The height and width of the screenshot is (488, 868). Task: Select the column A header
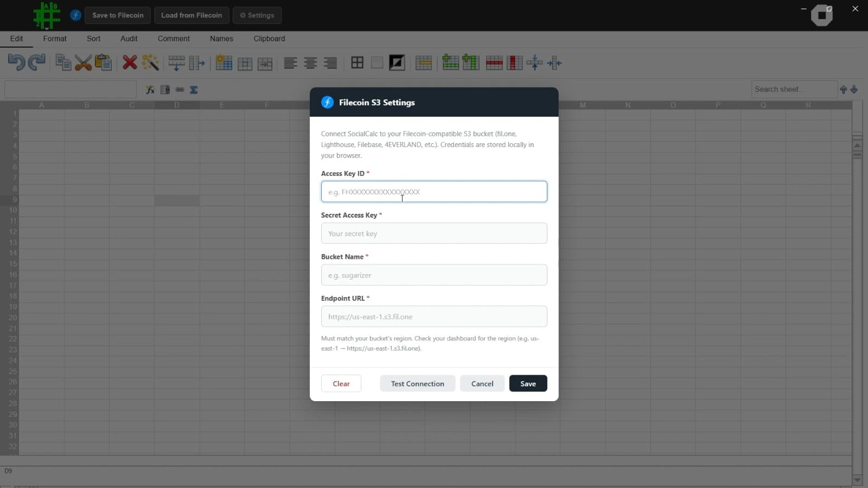pyautogui.click(x=42, y=105)
